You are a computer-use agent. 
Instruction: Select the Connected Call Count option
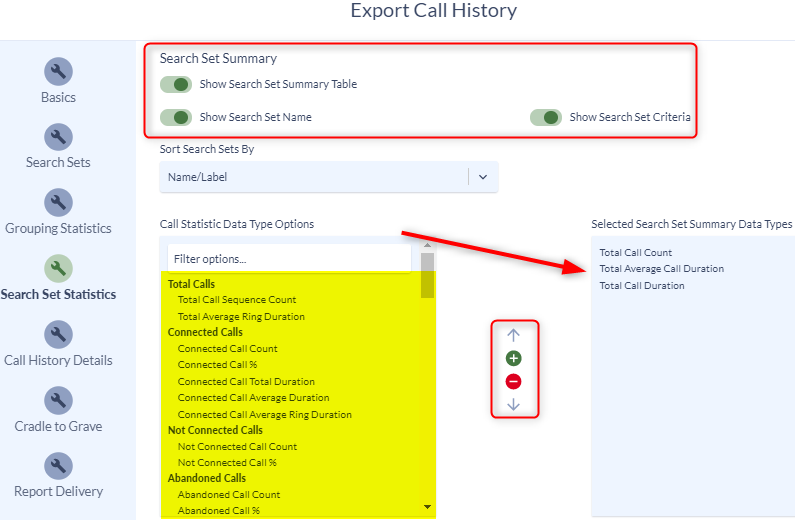228,349
